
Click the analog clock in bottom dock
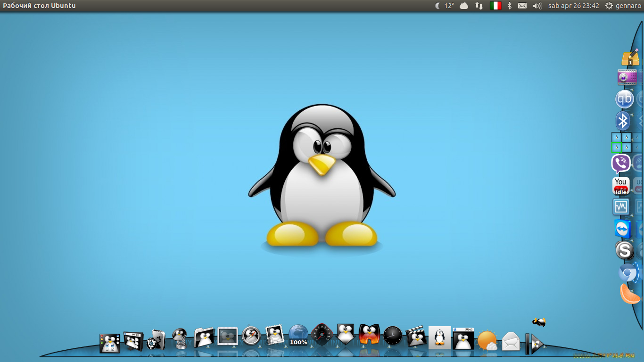(393, 336)
